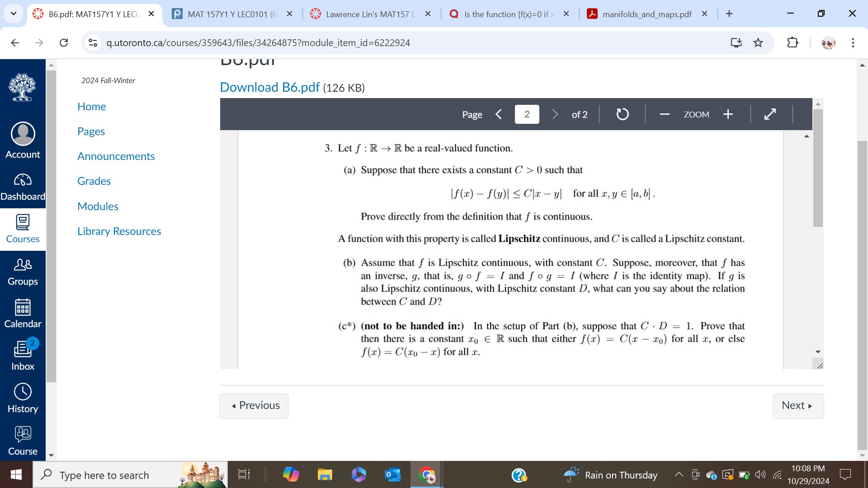Open Announcements in course menu

coord(116,156)
